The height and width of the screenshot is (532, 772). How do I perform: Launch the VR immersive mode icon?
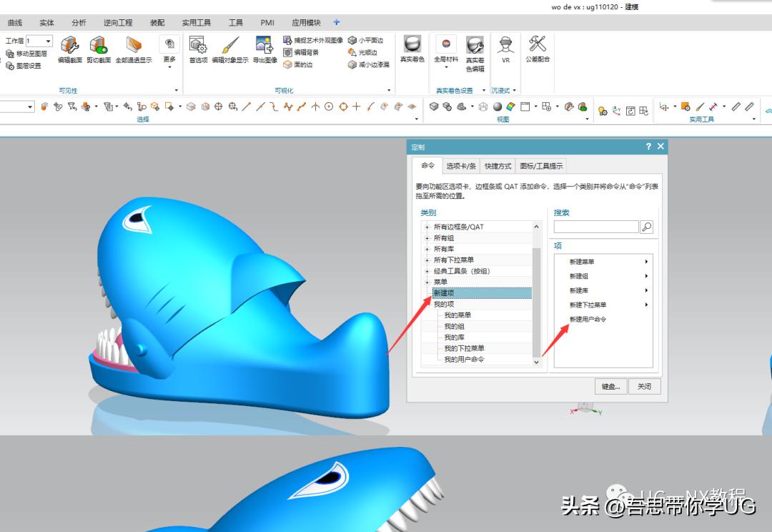(506, 46)
